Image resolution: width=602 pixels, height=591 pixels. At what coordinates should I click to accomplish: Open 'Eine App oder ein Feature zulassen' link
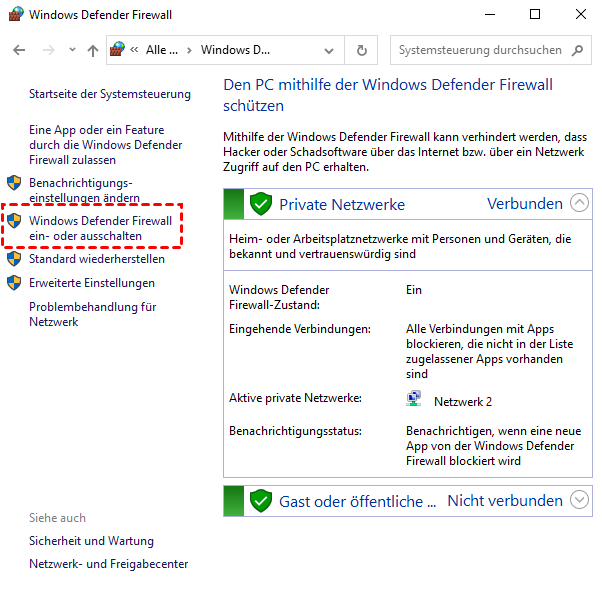(x=106, y=145)
